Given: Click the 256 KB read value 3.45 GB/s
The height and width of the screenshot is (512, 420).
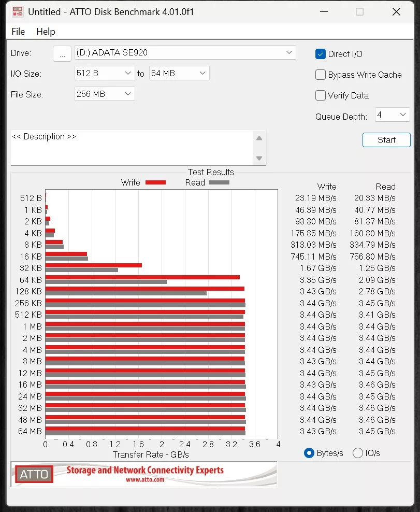Looking at the screenshot, I should (x=377, y=303).
